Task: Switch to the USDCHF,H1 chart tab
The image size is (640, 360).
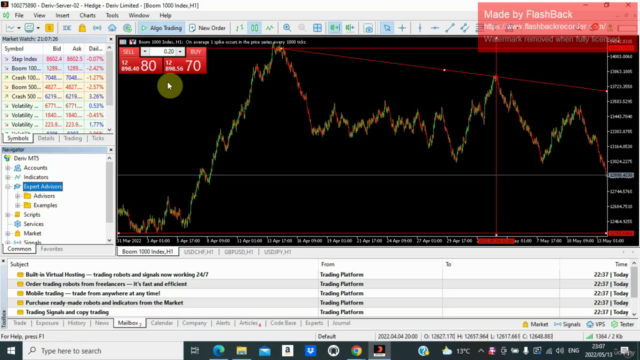Action: pyautogui.click(x=198, y=252)
